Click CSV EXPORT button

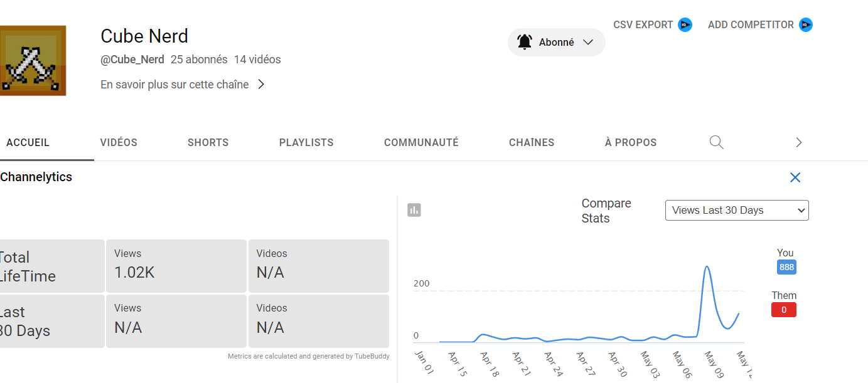click(x=643, y=25)
